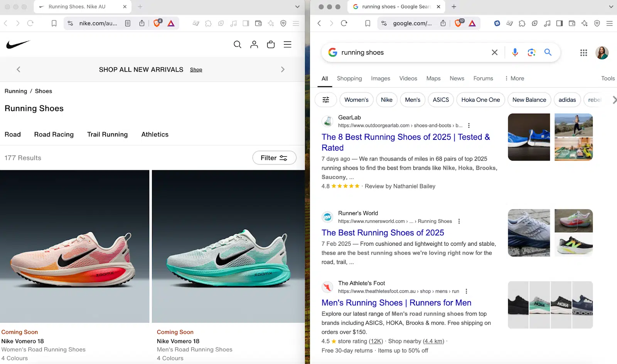Image resolution: width=617 pixels, height=364 pixels.
Task: Click the Nike swoosh logo
Action: click(x=18, y=44)
